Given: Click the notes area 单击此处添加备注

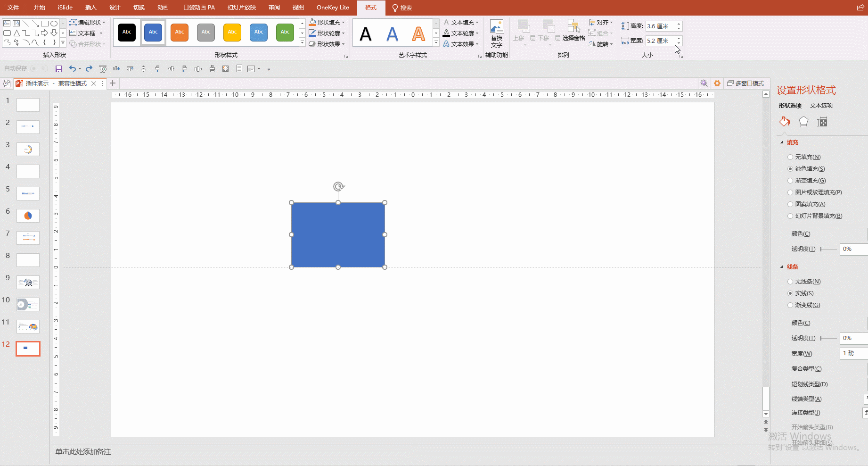Looking at the screenshot, I should point(83,452).
